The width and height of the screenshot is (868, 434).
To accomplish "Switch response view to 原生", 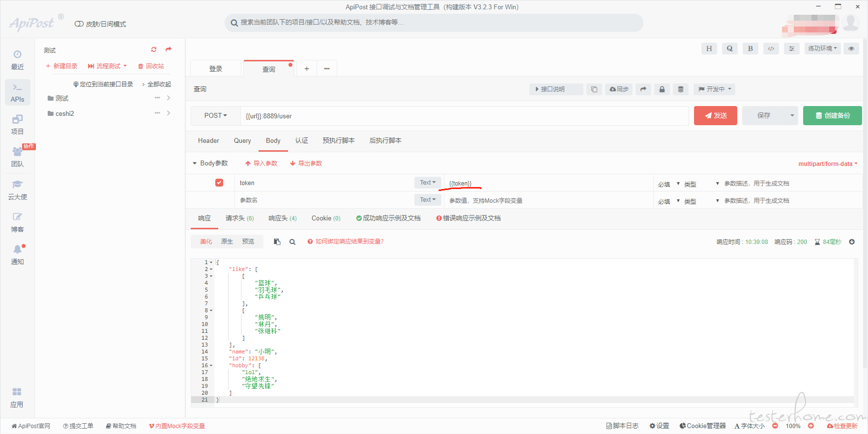I will click(x=227, y=242).
